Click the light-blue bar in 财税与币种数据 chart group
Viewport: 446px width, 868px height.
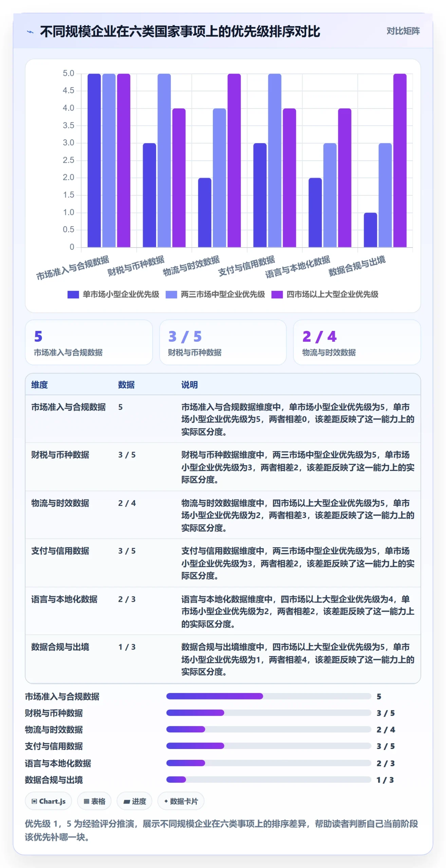(x=164, y=160)
